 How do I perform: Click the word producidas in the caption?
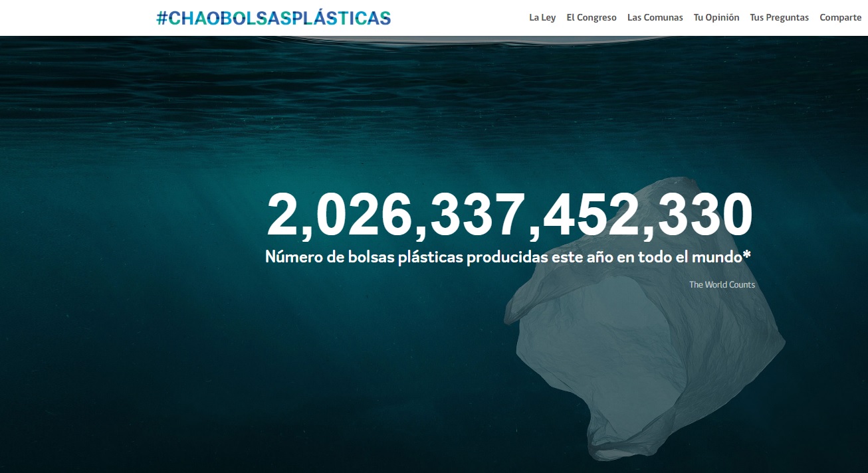pos(506,257)
